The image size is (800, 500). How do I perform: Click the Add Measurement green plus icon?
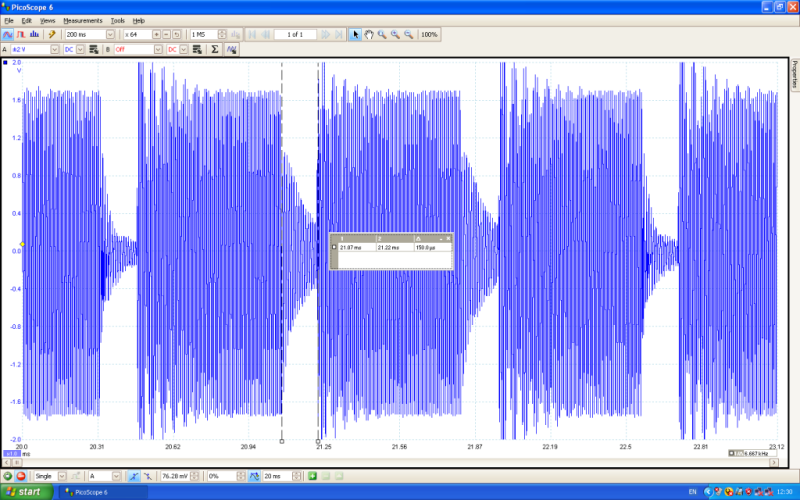pyautogui.click(x=312, y=476)
